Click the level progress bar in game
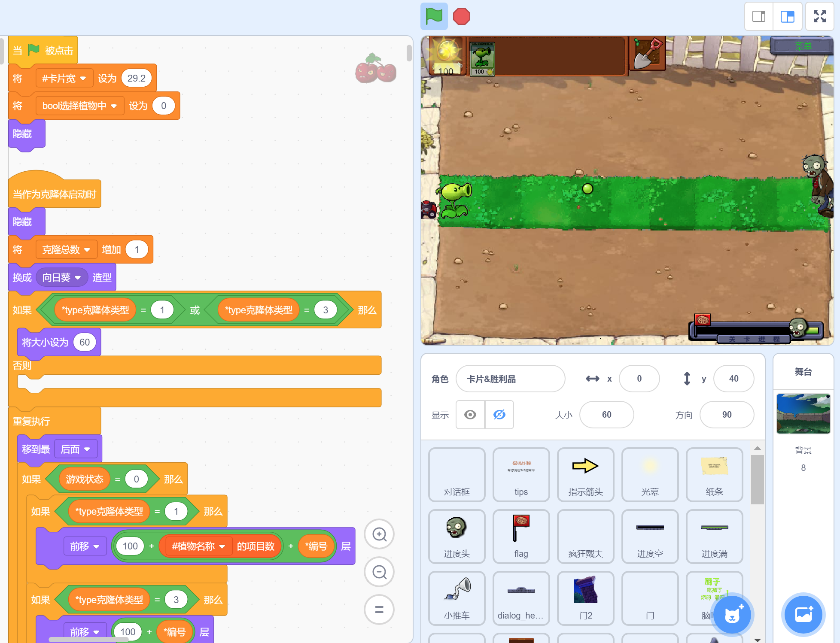Viewport: 840px width, 643px height. pos(757,331)
